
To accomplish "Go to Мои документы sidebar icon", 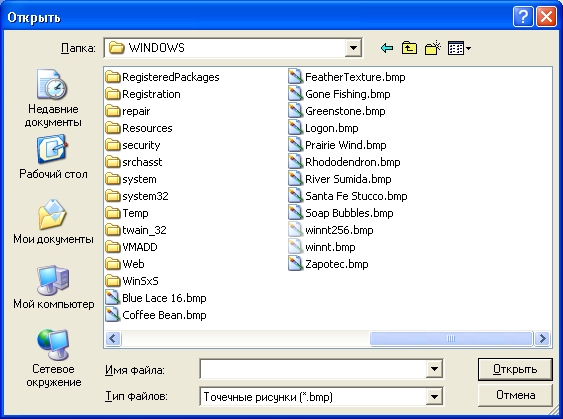I will [52, 214].
